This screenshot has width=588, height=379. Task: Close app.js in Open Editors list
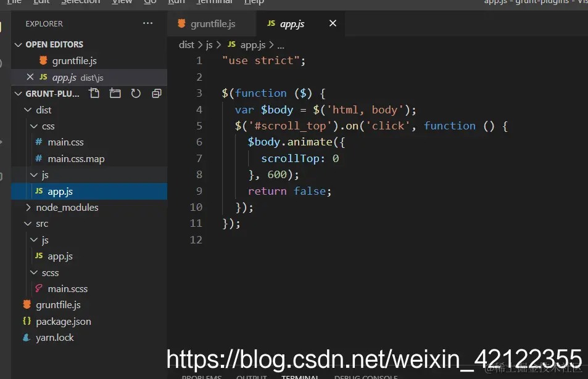point(30,77)
